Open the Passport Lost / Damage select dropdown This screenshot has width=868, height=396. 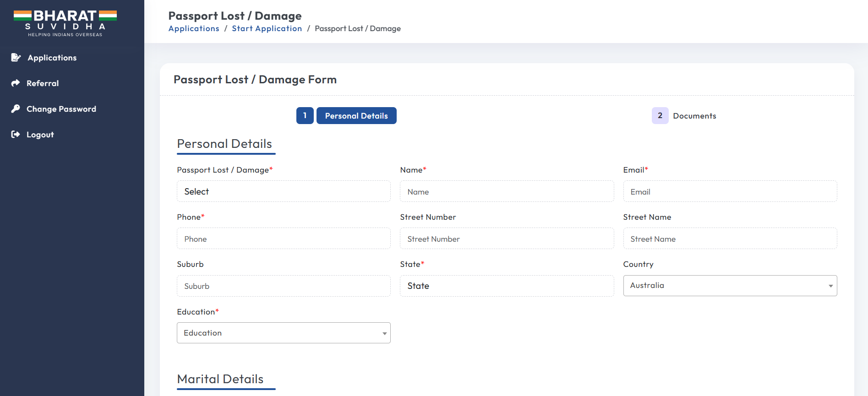284,191
